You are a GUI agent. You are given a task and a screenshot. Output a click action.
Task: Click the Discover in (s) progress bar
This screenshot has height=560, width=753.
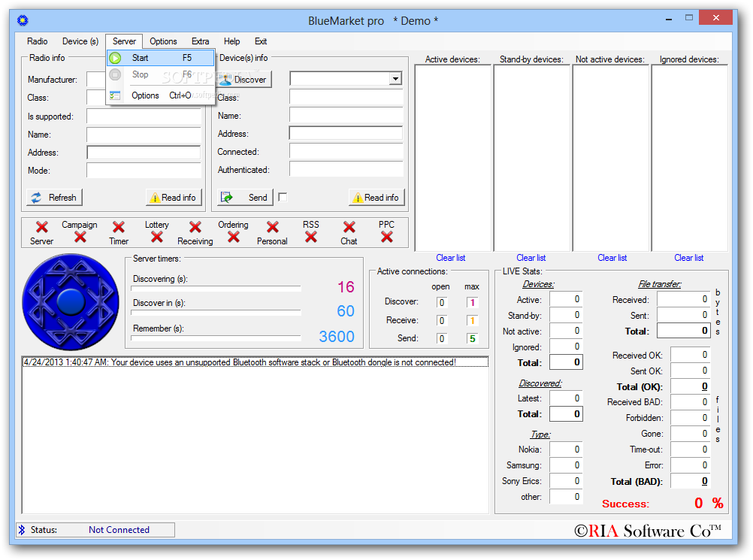tap(216, 313)
